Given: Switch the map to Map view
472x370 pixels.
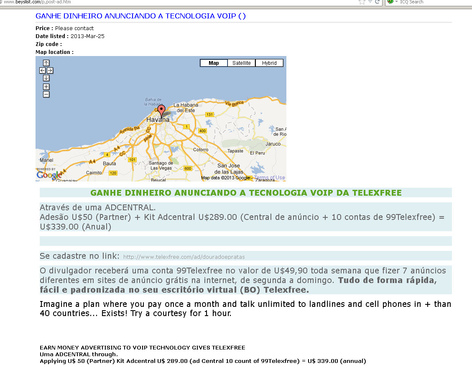Looking at the screenshot, I should coord(214,63).
